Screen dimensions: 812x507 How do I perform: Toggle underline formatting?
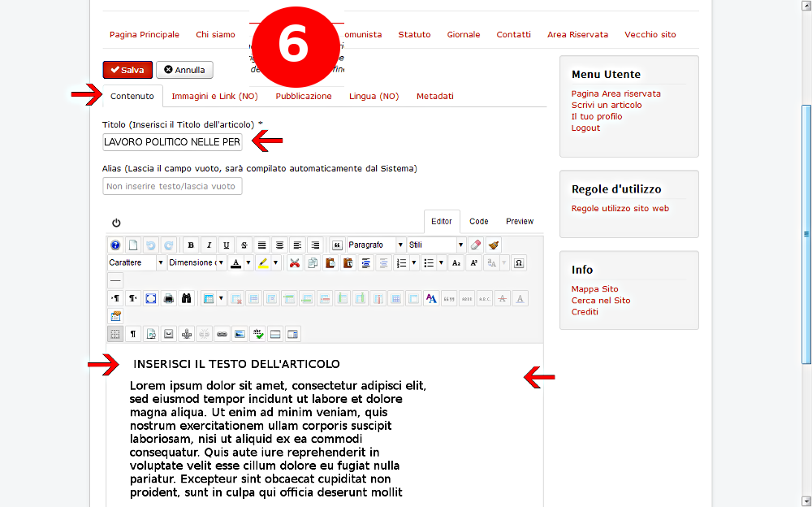(x=227, y=245)
